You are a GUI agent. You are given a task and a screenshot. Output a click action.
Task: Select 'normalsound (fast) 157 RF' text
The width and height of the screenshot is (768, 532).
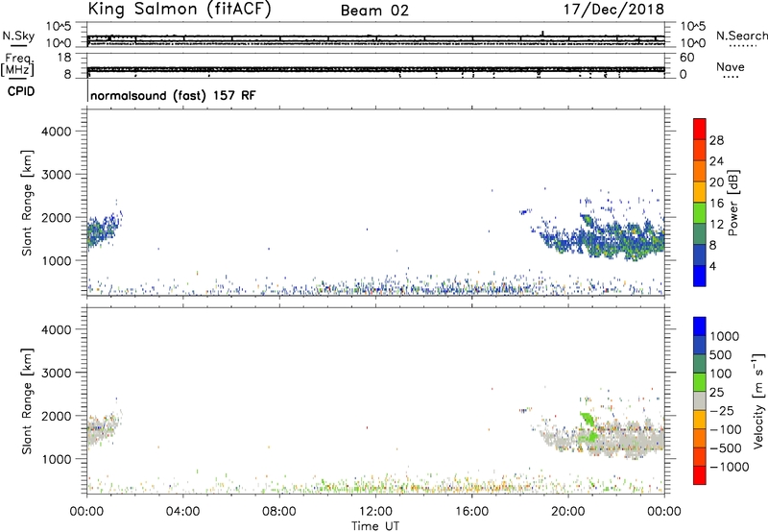pyautogui.click(x=173, y=95)
